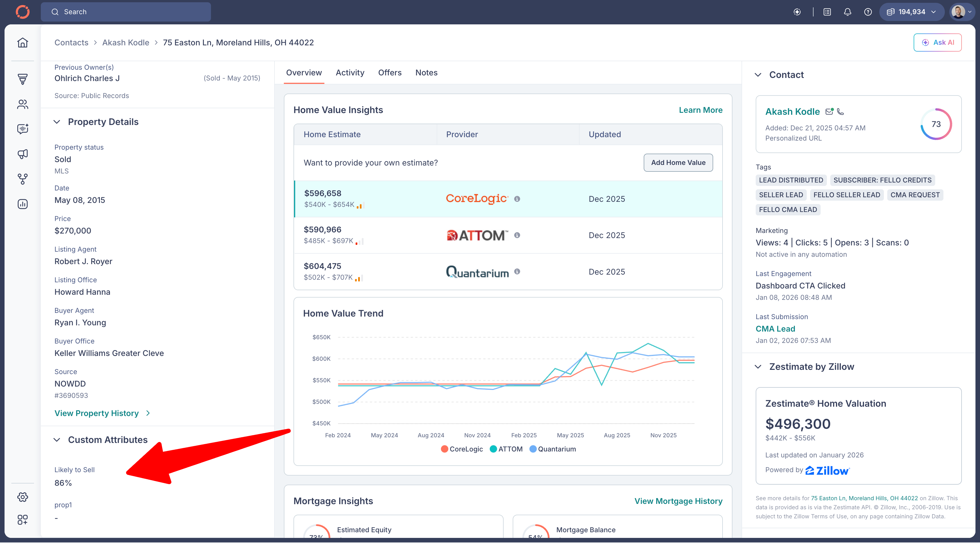
Task: Select the analytics bar-chart icon in sidebar
Action: [x=22, y=204]
